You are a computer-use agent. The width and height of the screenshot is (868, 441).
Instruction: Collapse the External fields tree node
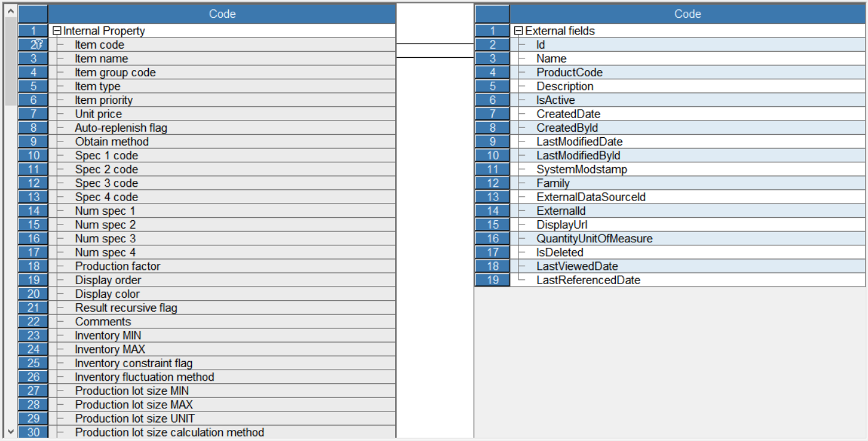pyautogui.click(x=518, y=31)
